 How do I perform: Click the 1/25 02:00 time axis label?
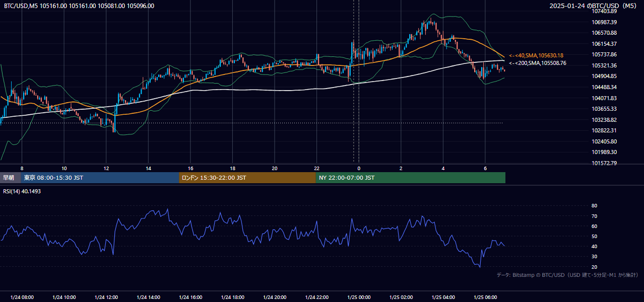pos(401,297)
